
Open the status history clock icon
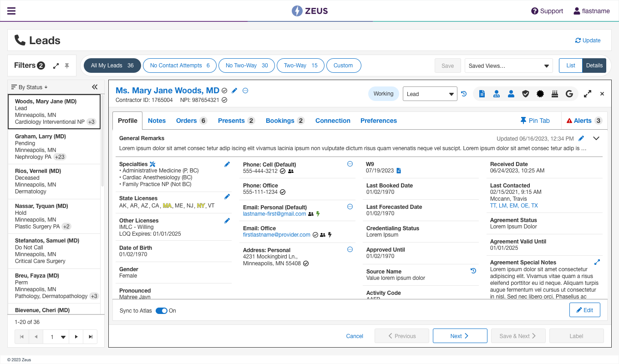[x=464, y=94]
